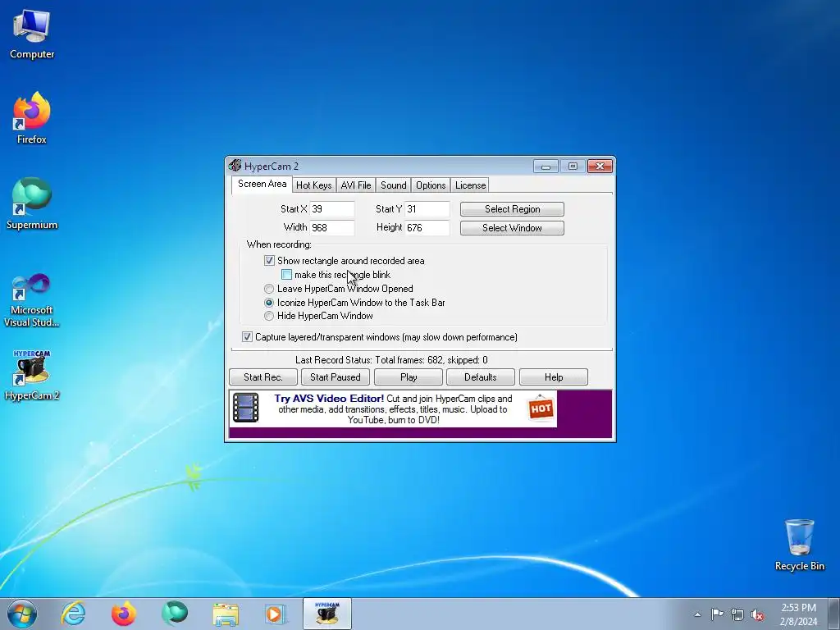The width and height of the screenshot is (840, 630).
Task: Click the Start X input field
Action: (332, 209)
